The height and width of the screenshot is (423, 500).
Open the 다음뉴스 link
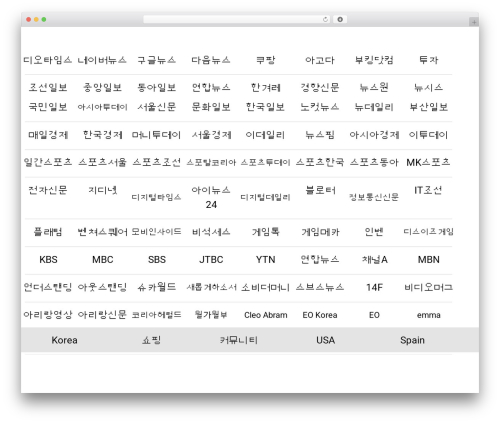(x=211, y=60)
